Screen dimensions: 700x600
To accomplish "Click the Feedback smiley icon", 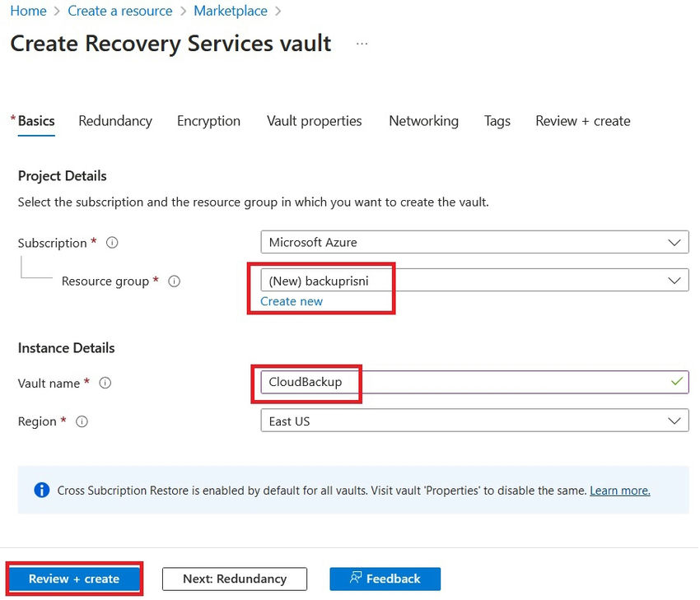I will pos(357,579).
